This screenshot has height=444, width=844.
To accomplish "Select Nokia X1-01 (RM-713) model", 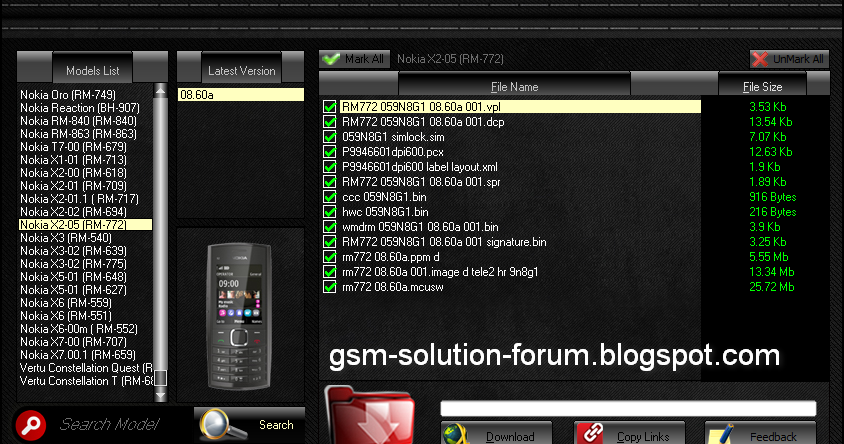I will click(73, 160).
